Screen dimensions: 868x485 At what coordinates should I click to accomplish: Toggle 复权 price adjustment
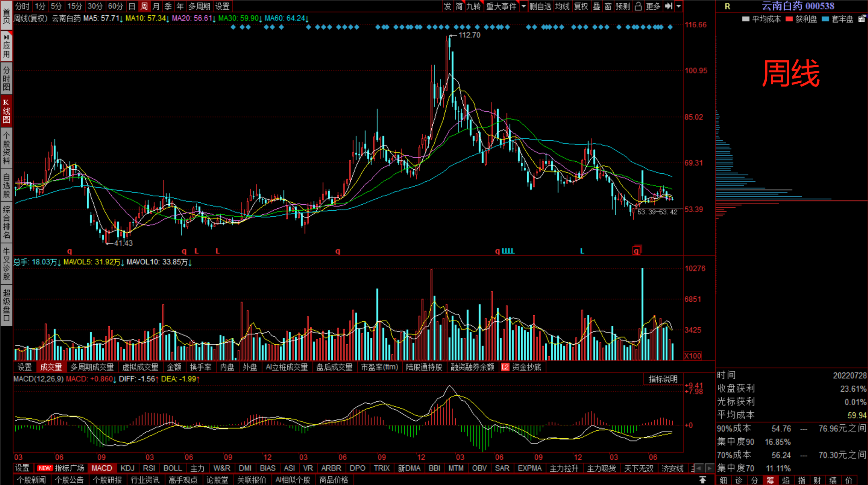click(x=581, y=6)
